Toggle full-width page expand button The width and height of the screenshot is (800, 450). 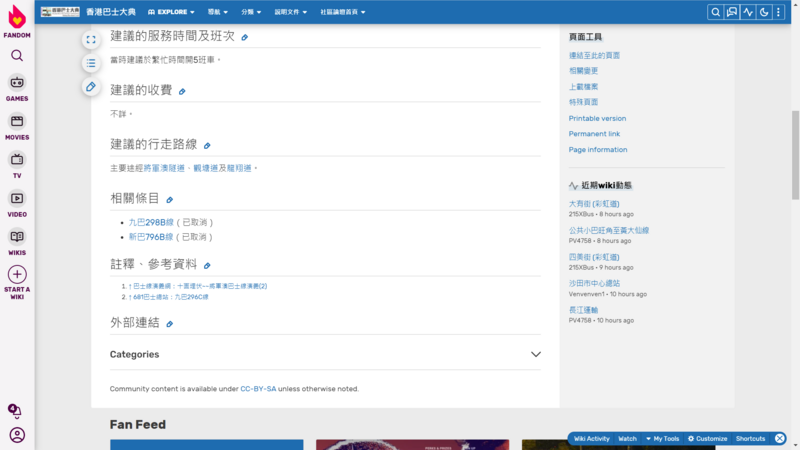tap(91, 39)
